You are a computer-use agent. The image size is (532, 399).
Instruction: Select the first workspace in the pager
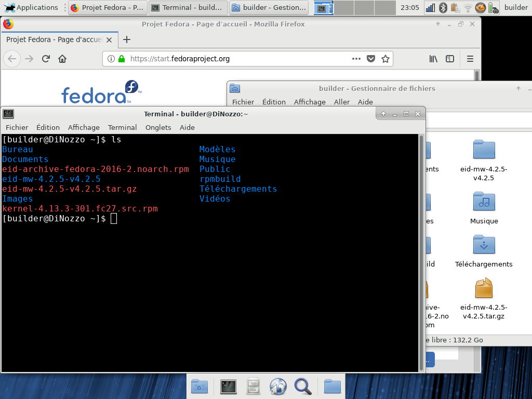[323, 8]
